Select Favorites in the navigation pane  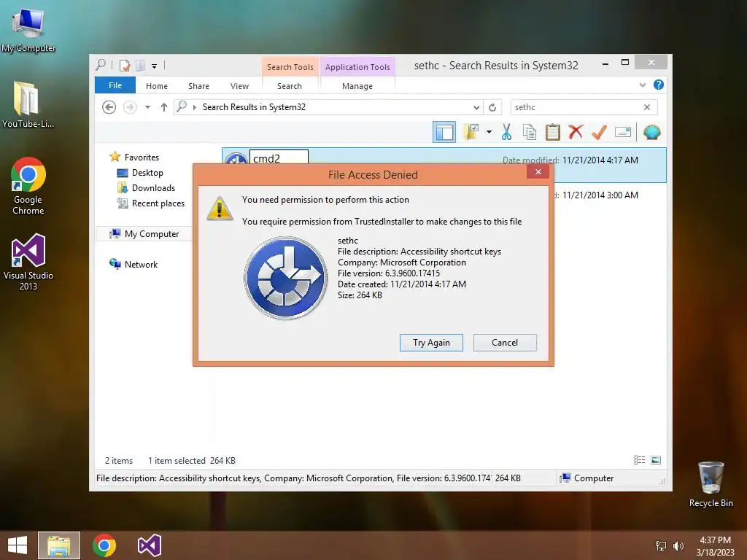click(142, 157)
